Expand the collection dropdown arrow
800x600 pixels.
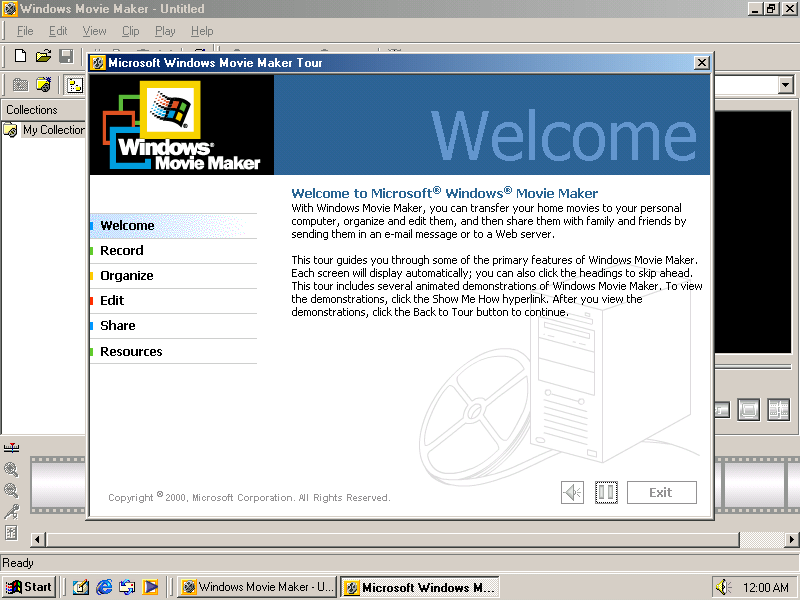tap(786, 85)
